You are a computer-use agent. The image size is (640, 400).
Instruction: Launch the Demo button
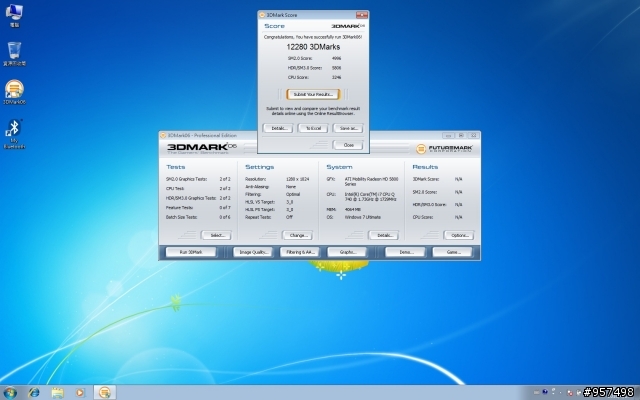[x=405, y=252]
